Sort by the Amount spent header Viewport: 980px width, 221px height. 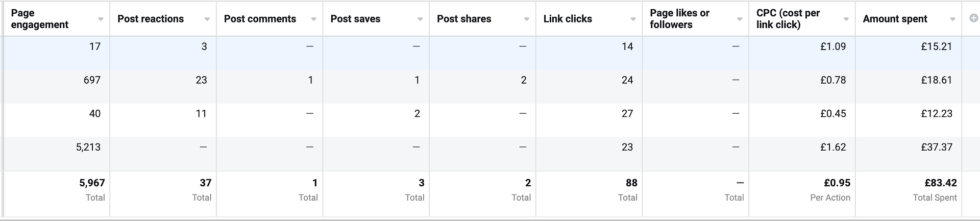point(895,19)
